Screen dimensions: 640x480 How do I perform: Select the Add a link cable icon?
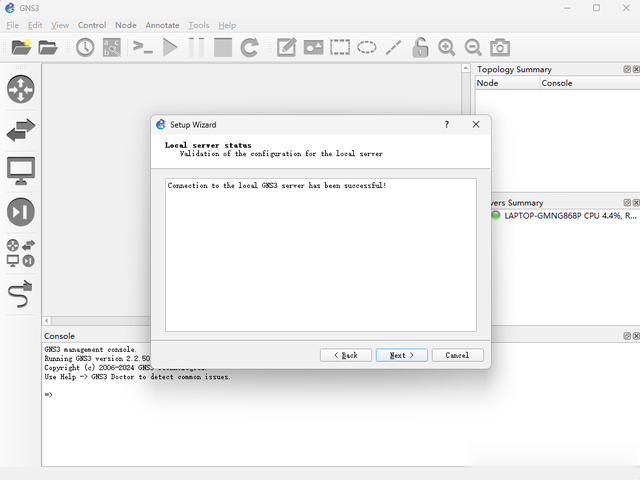20,294
